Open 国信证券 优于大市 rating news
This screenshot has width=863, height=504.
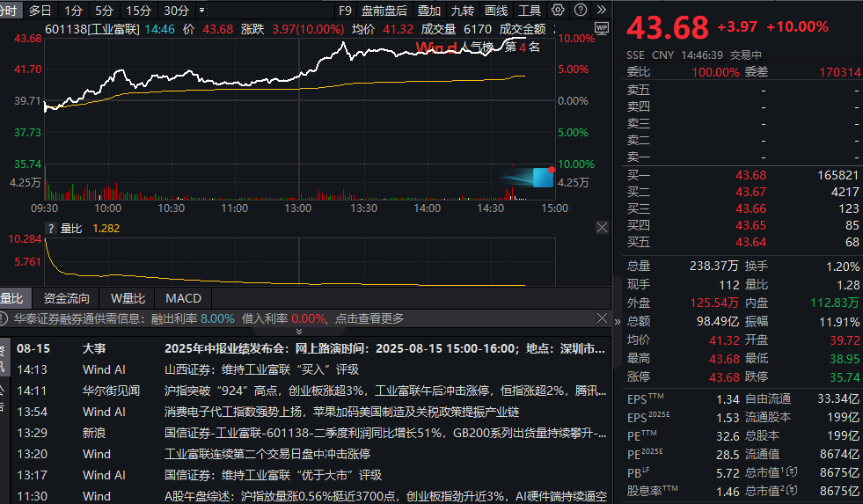[x=273, y=475]
